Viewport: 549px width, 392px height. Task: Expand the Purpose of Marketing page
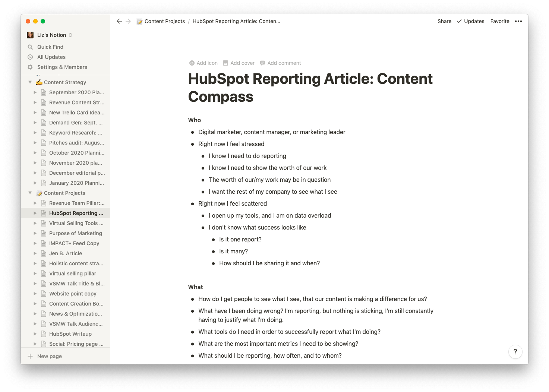pos(35,233)
